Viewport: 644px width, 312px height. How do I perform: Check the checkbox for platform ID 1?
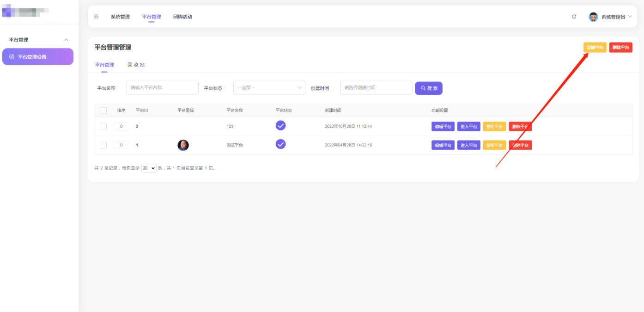point(103,145)
